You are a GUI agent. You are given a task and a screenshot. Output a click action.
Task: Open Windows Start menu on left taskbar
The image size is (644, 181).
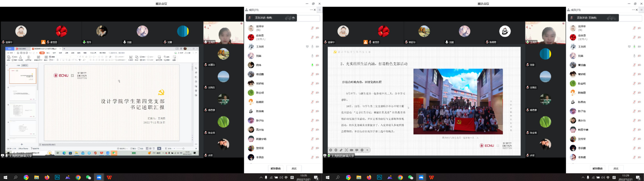click(5, 177)
